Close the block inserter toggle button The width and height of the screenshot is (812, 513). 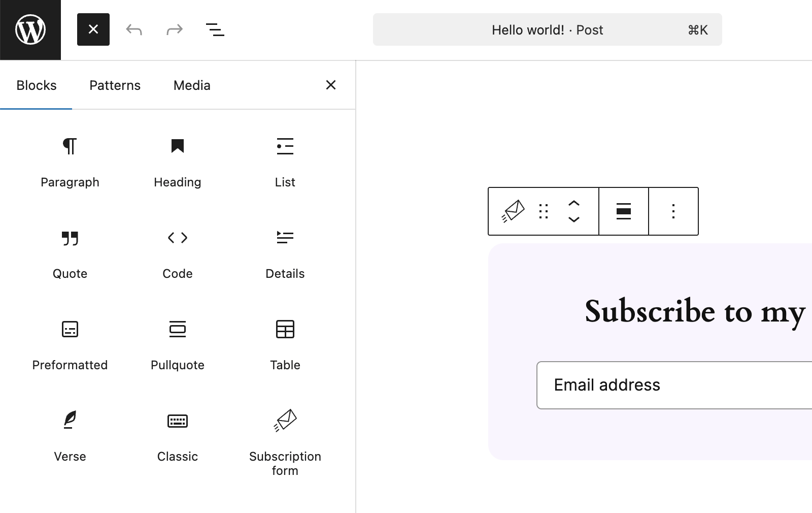(x=93, y=29)
